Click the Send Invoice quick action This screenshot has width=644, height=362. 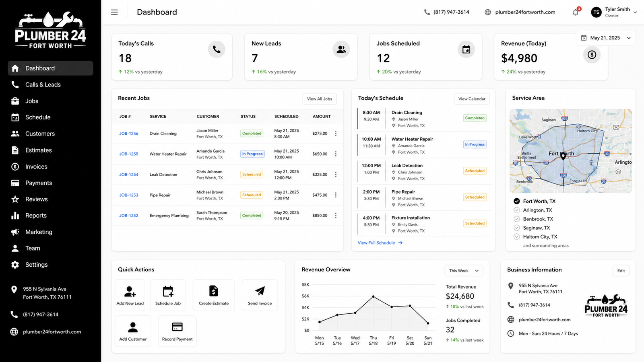pyautogui.click(x=260, y=295)
